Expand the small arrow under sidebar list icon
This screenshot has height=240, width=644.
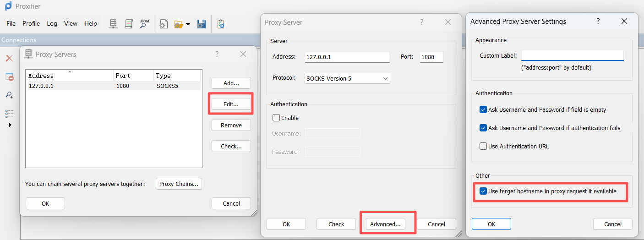coord(10,125)
